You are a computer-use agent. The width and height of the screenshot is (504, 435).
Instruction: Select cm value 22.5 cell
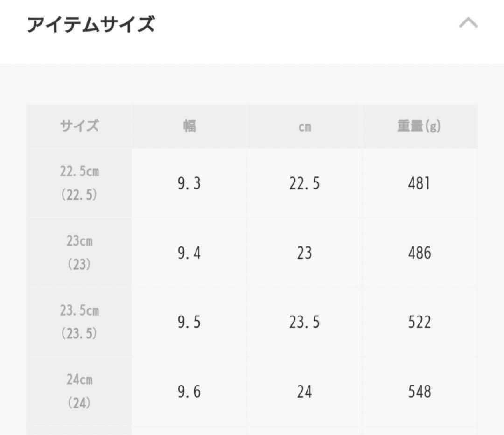[304, 183]
